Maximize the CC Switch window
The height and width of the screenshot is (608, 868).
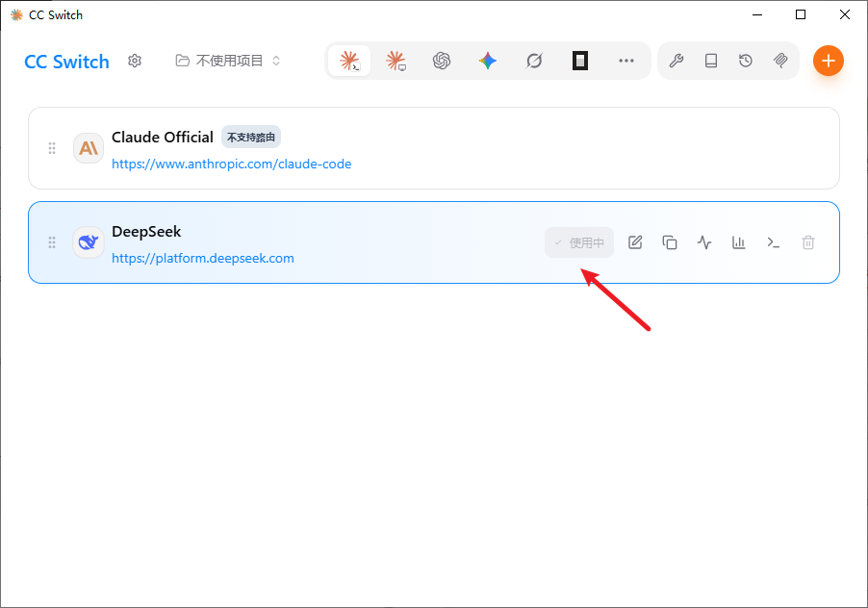[x=801, y=15]
